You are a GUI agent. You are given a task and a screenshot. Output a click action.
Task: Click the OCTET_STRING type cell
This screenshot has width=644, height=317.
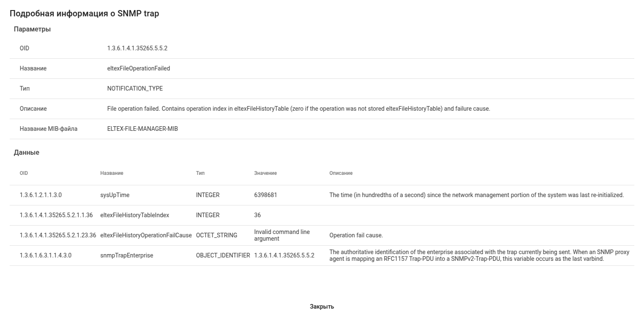[216, 235]
